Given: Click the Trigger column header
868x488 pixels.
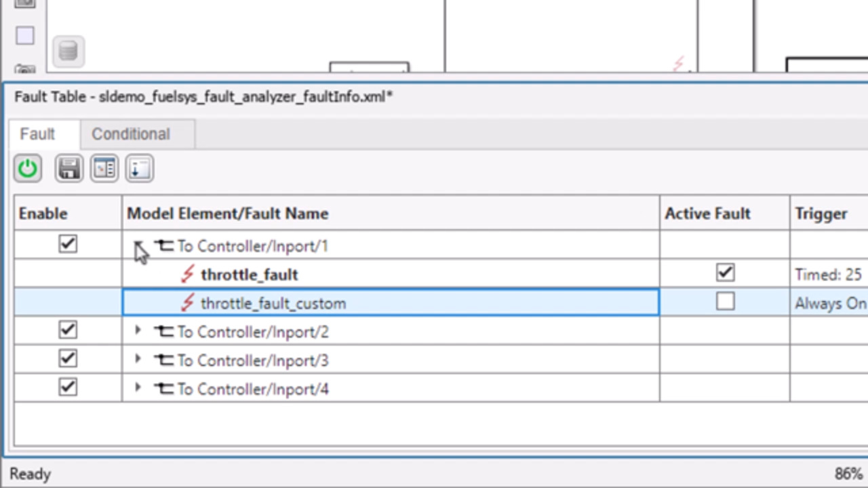Looking at the screenshot, I should (x=821, y=213).
